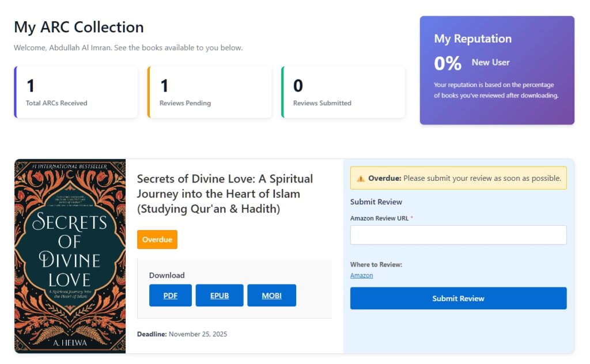The width and height of the screenshot is (590, 364).
Task: Select the orange Overdue badge
Action: 157,240
